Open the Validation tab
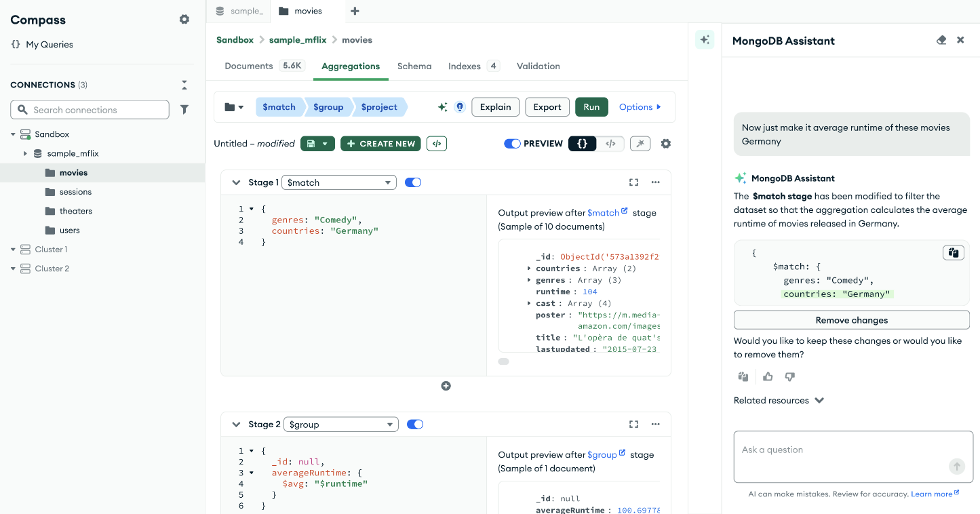Viewport: 980px width, 514px height. point(538,66)
